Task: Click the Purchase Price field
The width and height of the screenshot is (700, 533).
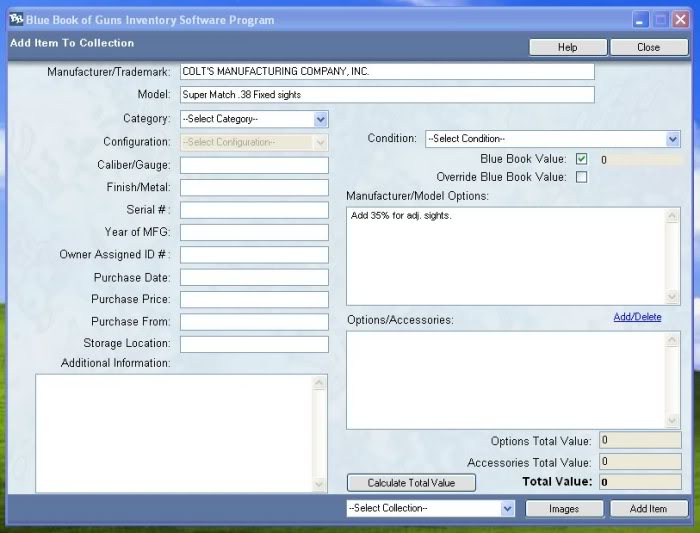Action: click(254, 300)
